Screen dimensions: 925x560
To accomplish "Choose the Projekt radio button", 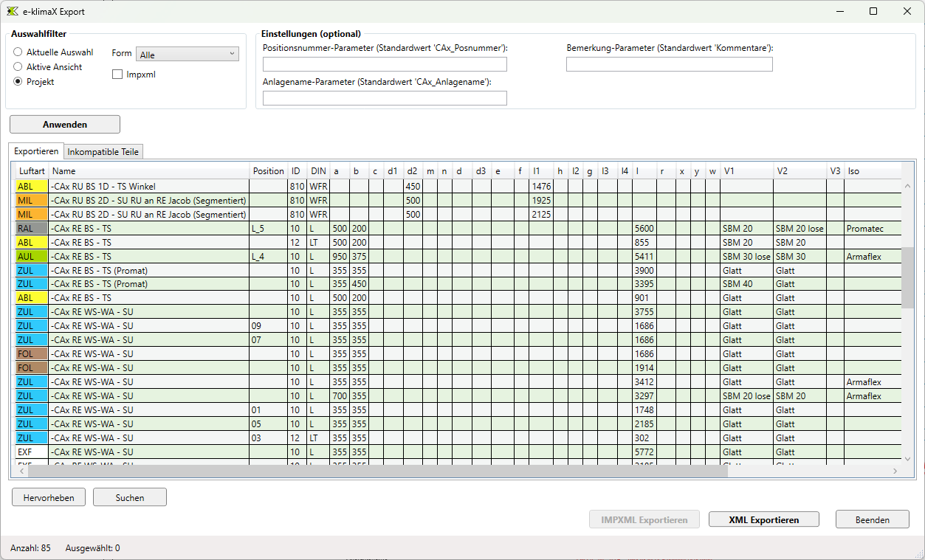I will [18, 82].
